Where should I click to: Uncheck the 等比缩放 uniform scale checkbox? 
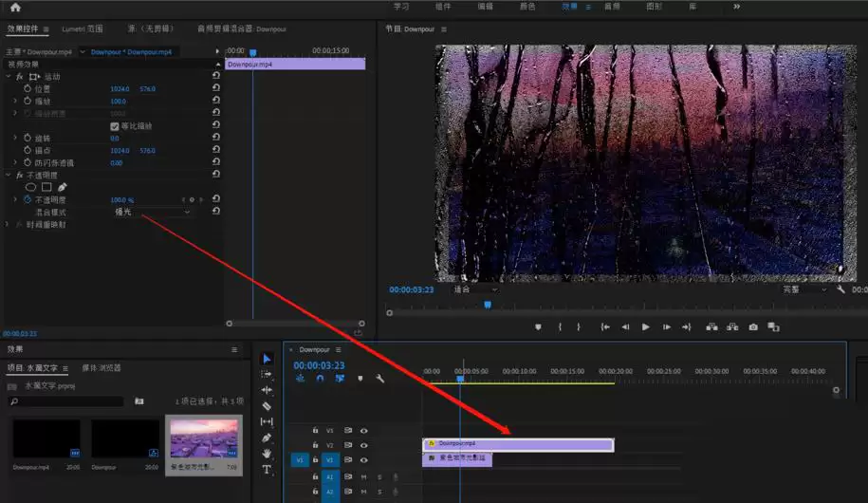coord(115,126)
